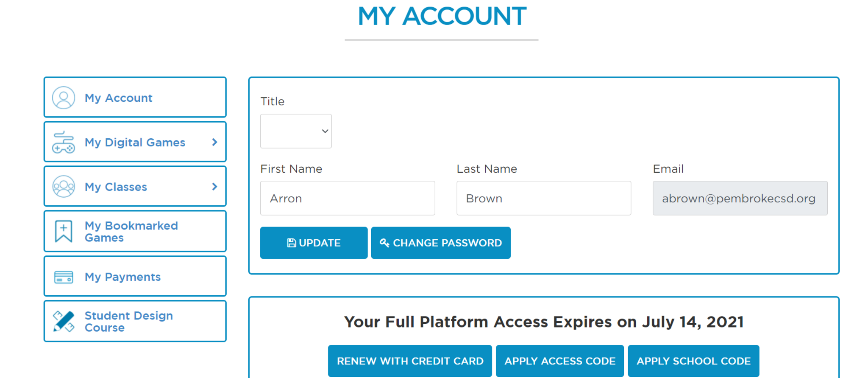Click Apply Access Code button
Image resolution: width=868 pixels, height=378 pixels.
(559, 361)
